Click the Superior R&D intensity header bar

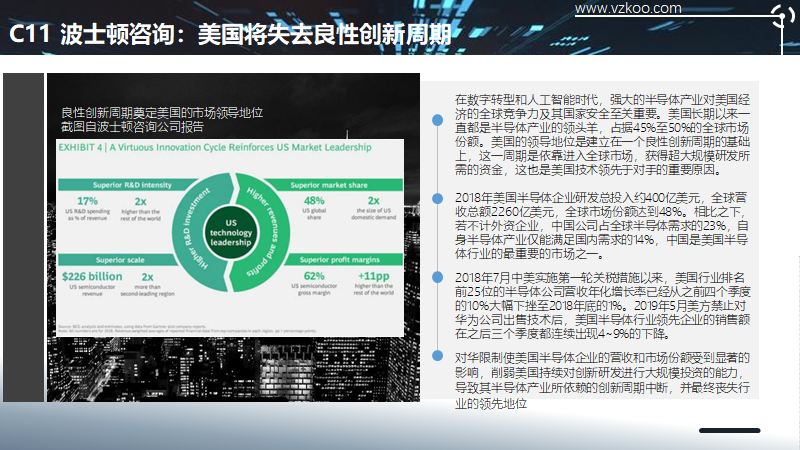click(x=128, y=185)
